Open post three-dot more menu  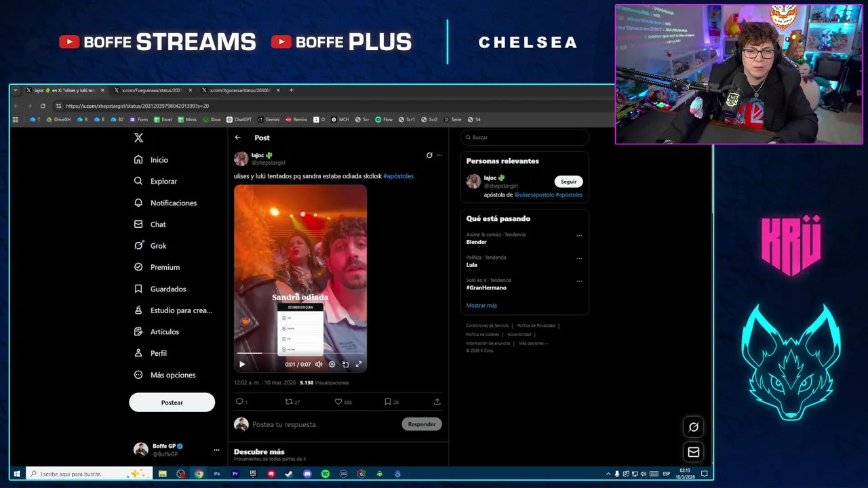click(x=439, y=155)
